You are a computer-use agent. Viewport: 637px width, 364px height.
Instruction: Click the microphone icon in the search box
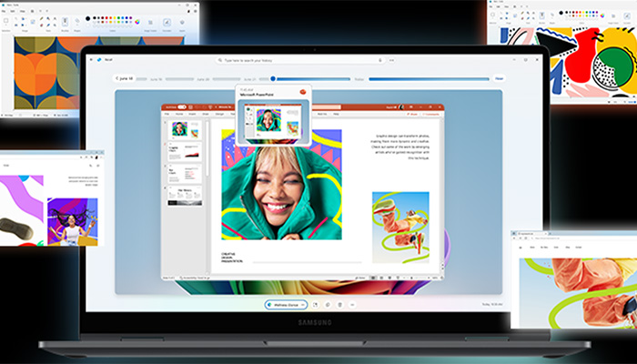(x=380, y=60)
